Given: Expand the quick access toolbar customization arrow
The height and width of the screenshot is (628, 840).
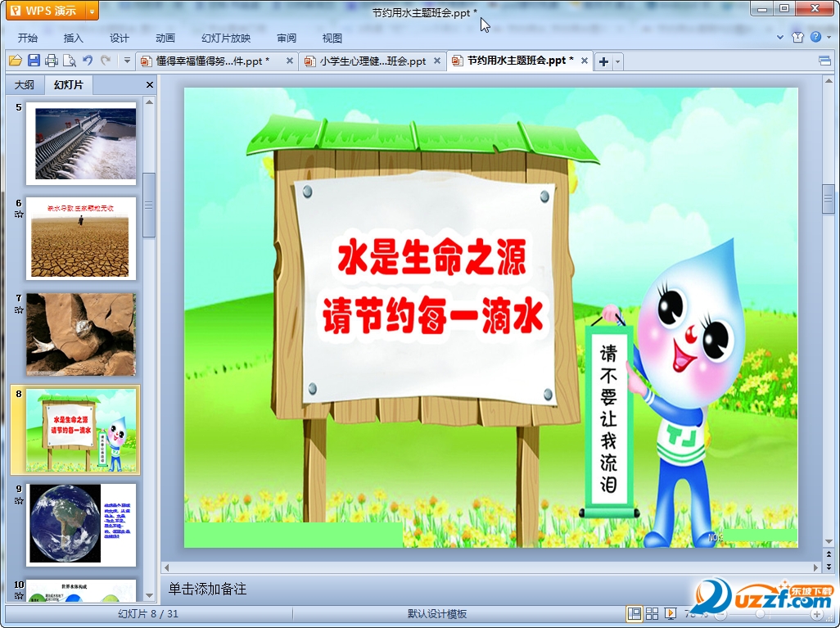Looking at the screenshot, I should [127, 61].
